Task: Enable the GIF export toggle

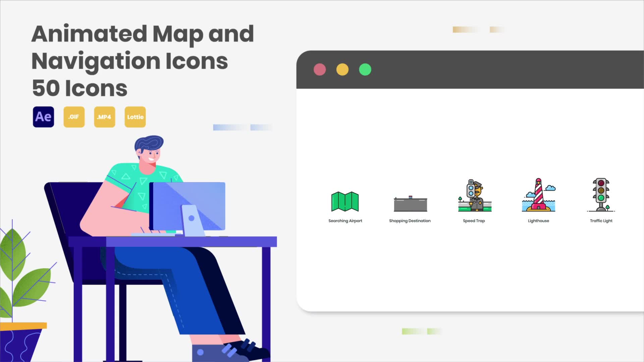Action: click(74, 117)
